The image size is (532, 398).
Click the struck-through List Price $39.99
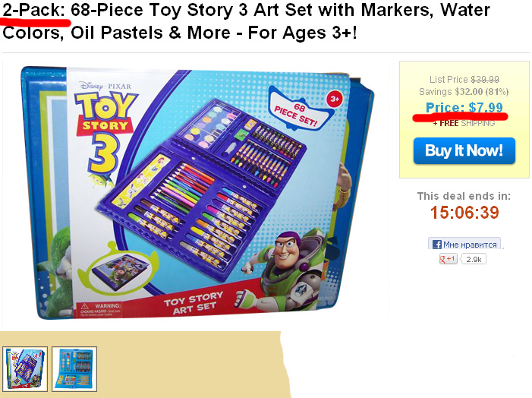[464, 80]
